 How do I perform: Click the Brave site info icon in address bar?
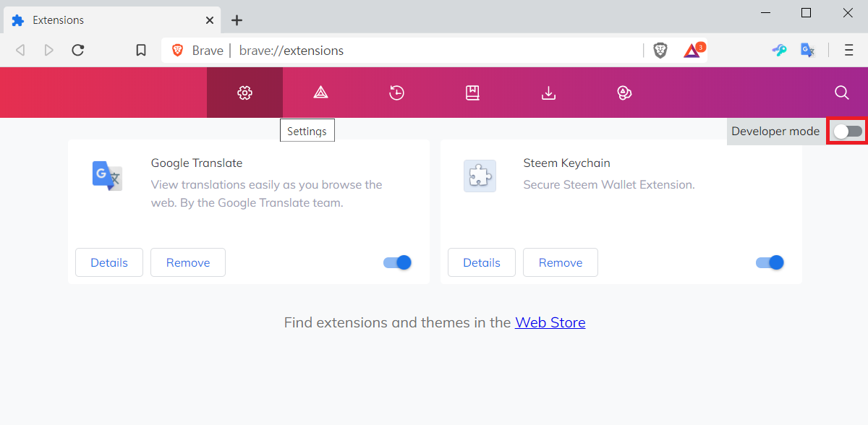pyautogui.click(x=177, y=51)
